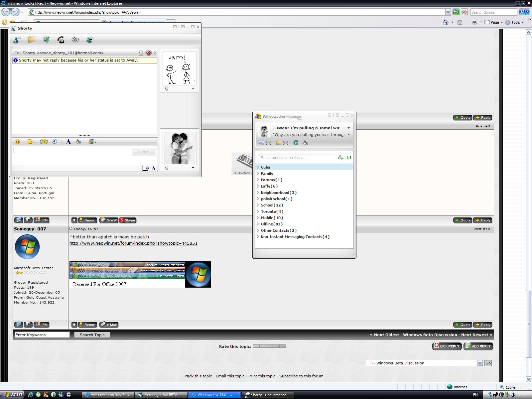
Task: Open the showtopic=445851 forum link
Action: tap(133, 243)
